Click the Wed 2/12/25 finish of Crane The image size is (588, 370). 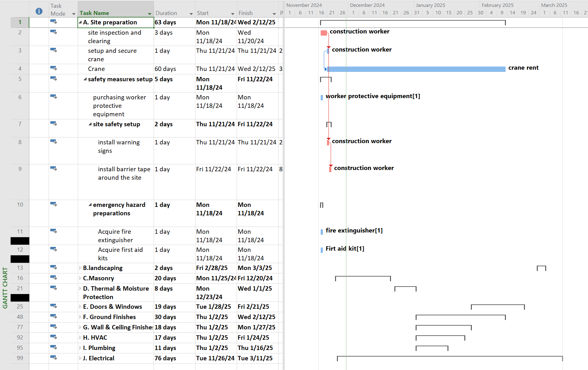(x=257, y=69)
